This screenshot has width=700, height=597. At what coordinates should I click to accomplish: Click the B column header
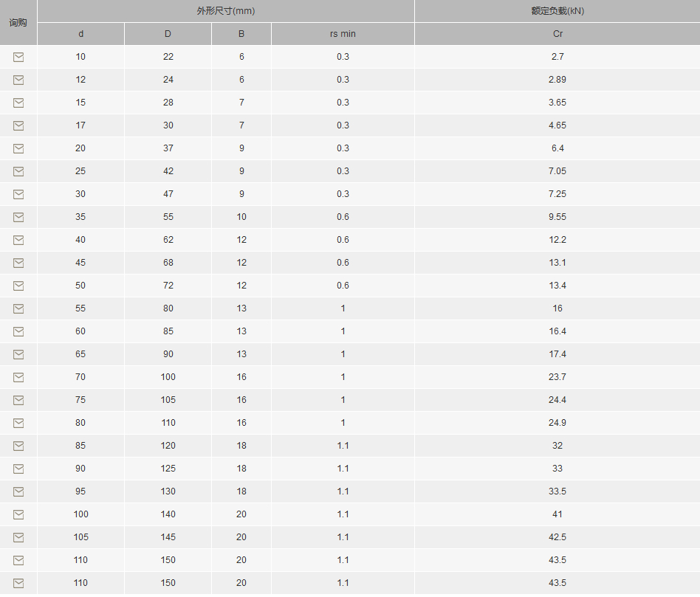(x=241, y=34)
